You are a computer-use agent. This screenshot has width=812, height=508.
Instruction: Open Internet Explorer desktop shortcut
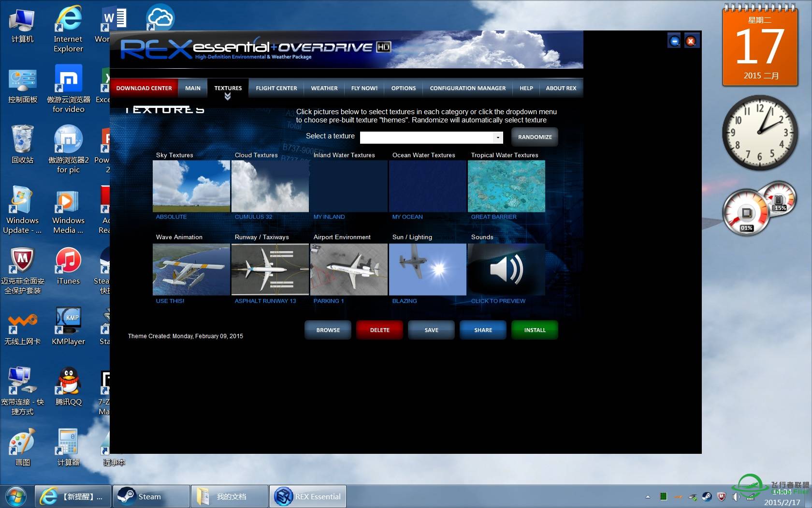click(68, 29)
